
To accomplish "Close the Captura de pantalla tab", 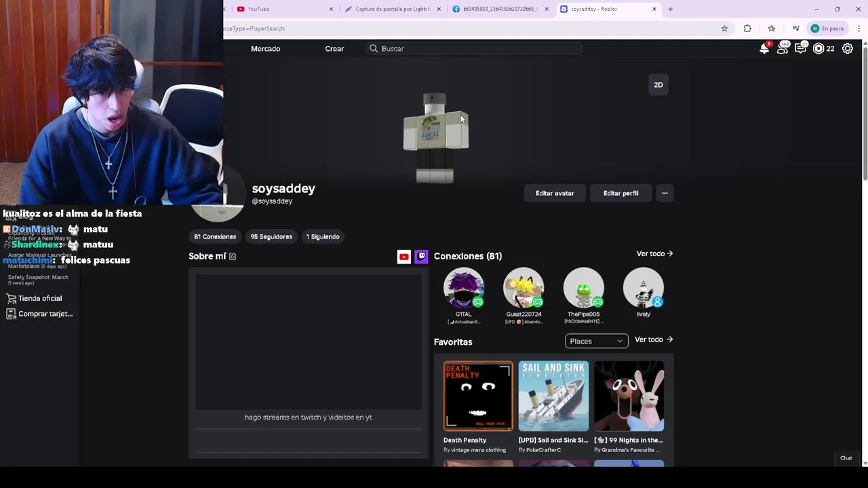I will pos(439,9).
